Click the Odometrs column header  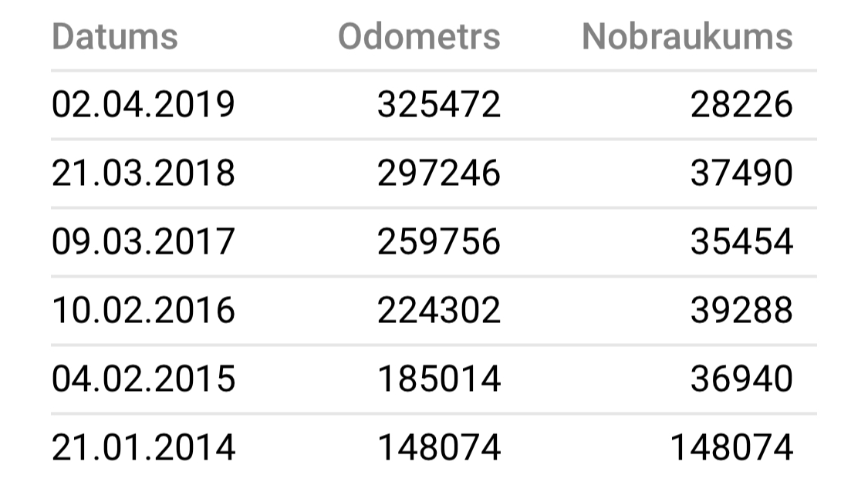[419, 36]
